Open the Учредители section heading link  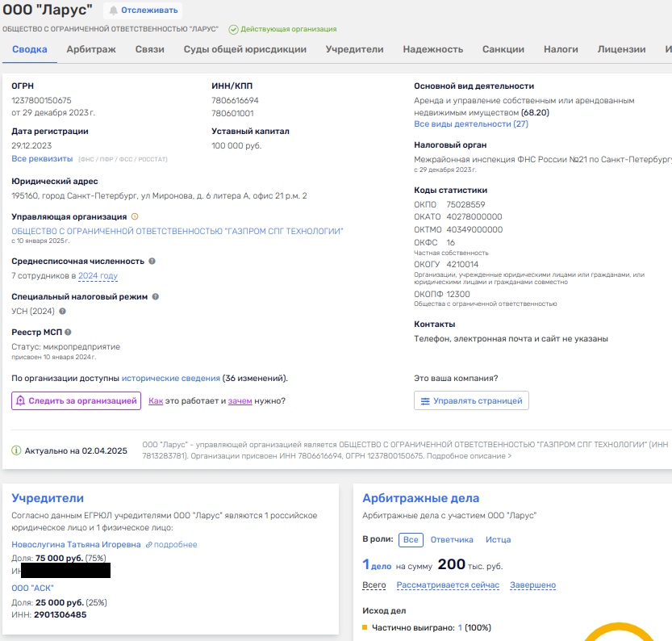48,498
